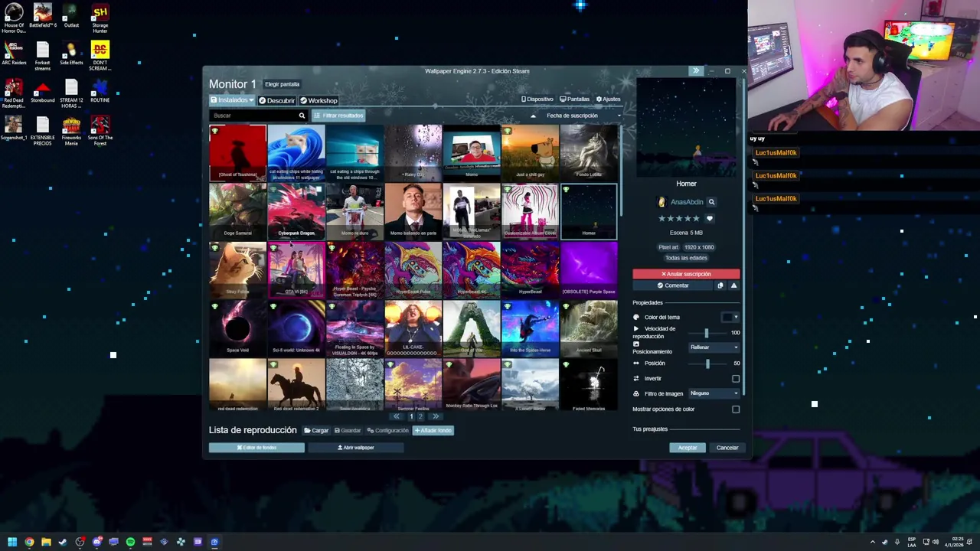The width and height of the screenshot is (980, 551).
Task: Enable Mostrar opciones de color checkbox
Action: coord(736,409)
